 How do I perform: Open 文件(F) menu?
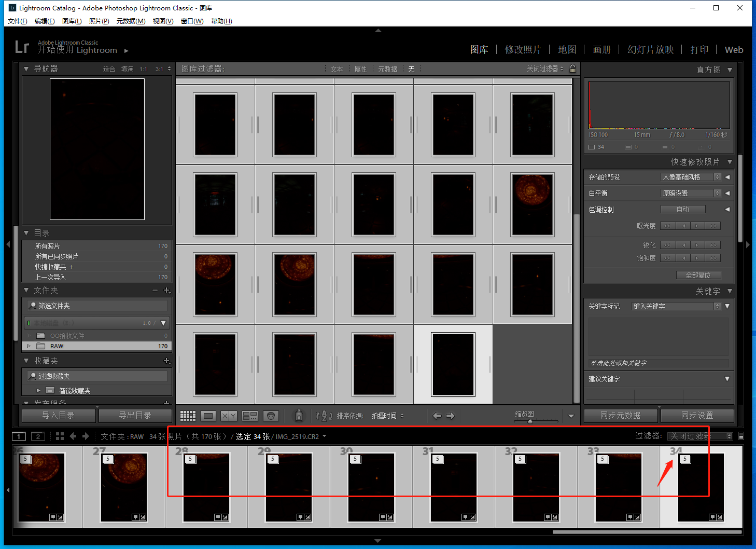tap(17, 21)
